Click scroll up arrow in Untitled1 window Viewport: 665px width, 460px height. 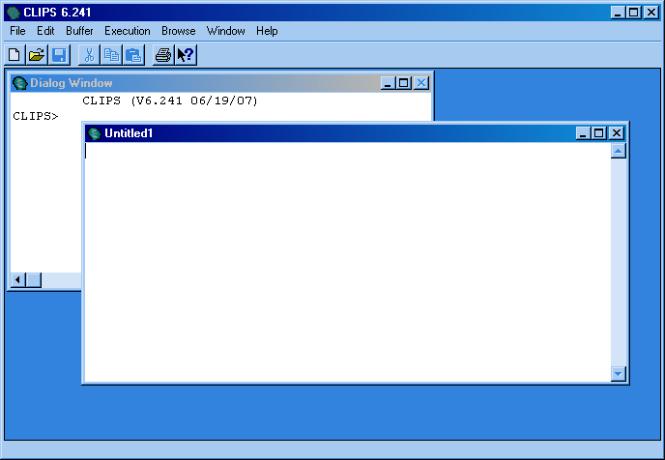tap(618, 151)
